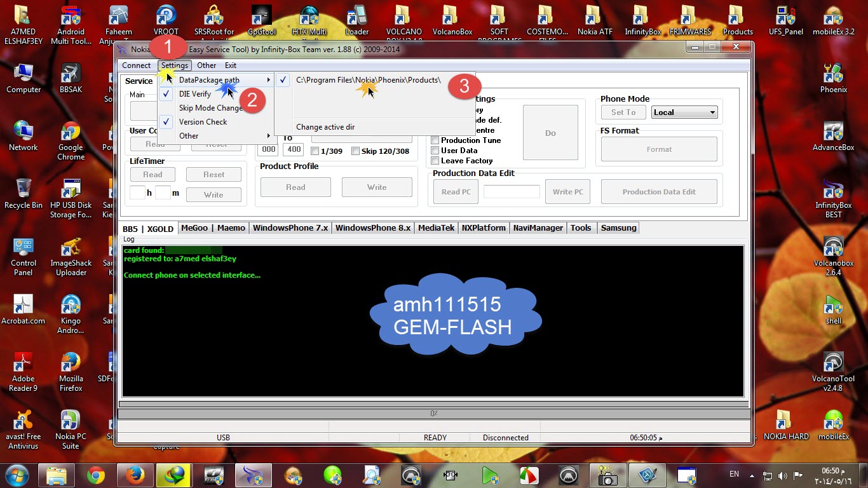Check the Skip 120/308 checkbox
The width and height of the screenshot is (868, 488).
point(355,151)
